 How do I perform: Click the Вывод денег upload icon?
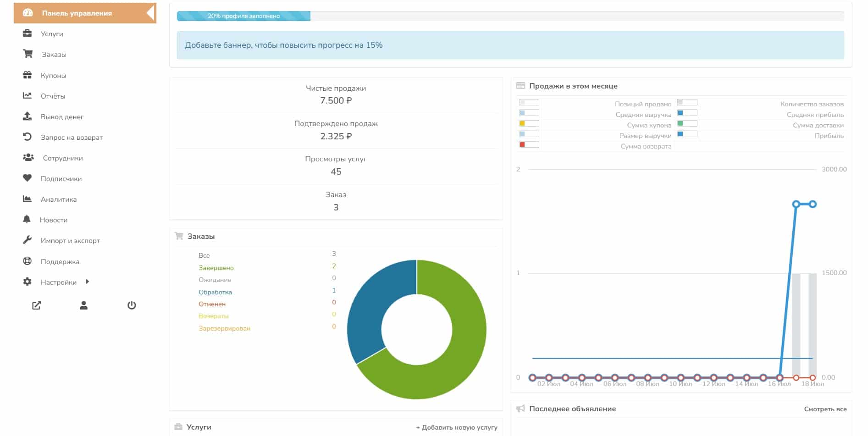pyautogui.click(x=28, y=116)
